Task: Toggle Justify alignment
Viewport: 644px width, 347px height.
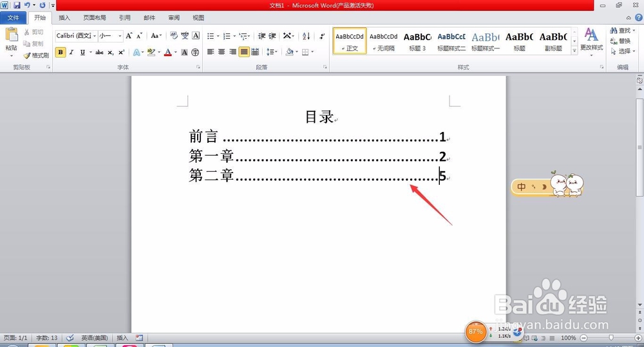Action: tap(244, 52)
